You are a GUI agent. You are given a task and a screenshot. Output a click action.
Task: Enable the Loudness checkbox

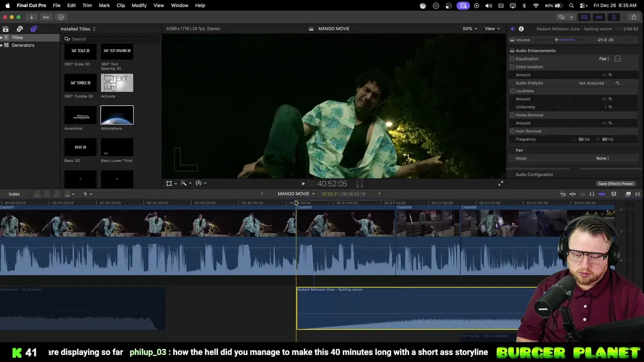tap(512, 91)
